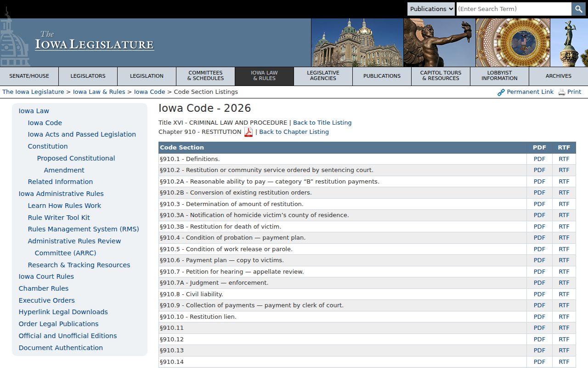This screenshot has width=588, height=368.
Task: Go to Iowa Law & Rules breadcrumb
Action: click(x=99, y=92)
